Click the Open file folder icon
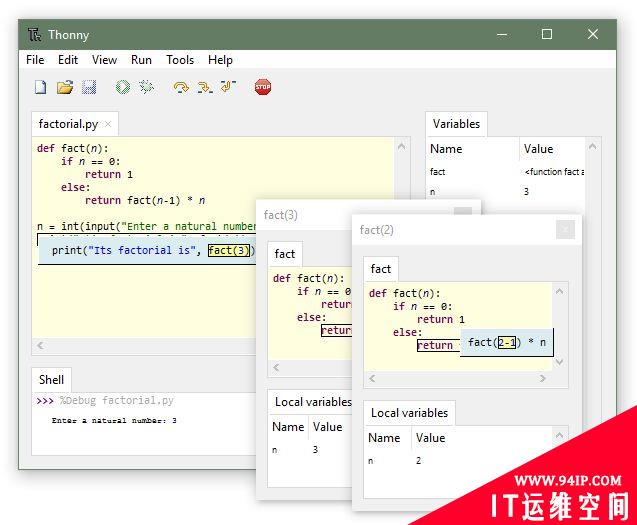This screenshot has width=637, height=525. 65,87
